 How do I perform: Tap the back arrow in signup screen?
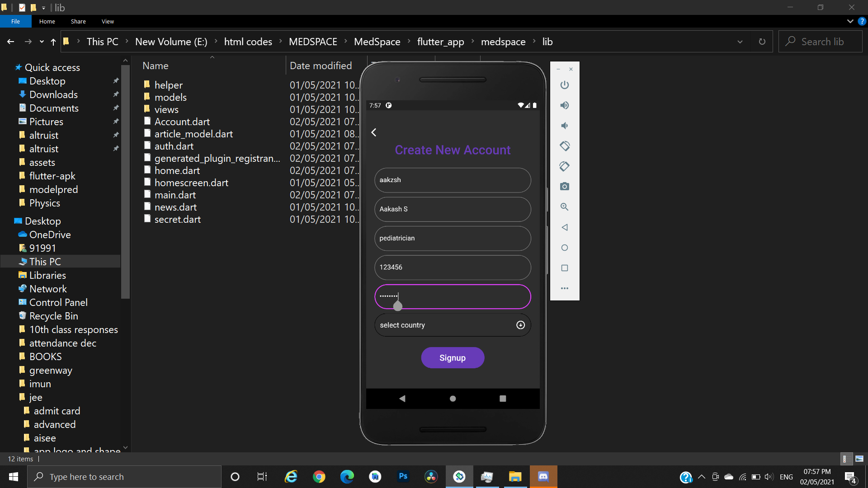(x=374, y=132)
